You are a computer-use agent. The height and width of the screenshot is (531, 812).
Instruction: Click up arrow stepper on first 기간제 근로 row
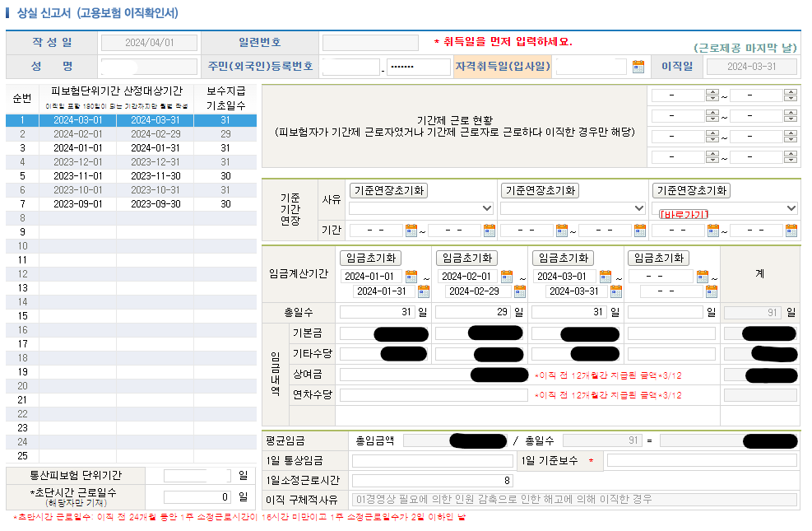pyautogui.click(x=712, y=92)
